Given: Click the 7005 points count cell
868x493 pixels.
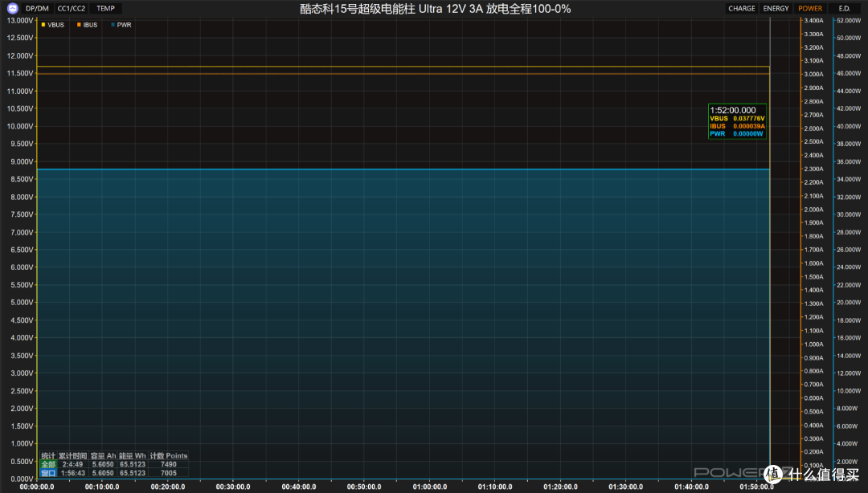Looking at the screenshot, I should click(168, 473).
